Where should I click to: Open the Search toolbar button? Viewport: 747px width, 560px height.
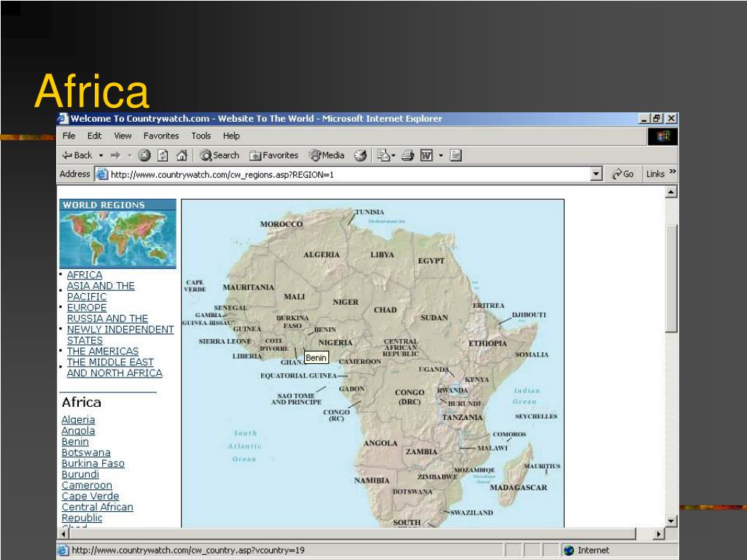click(219, 155)
